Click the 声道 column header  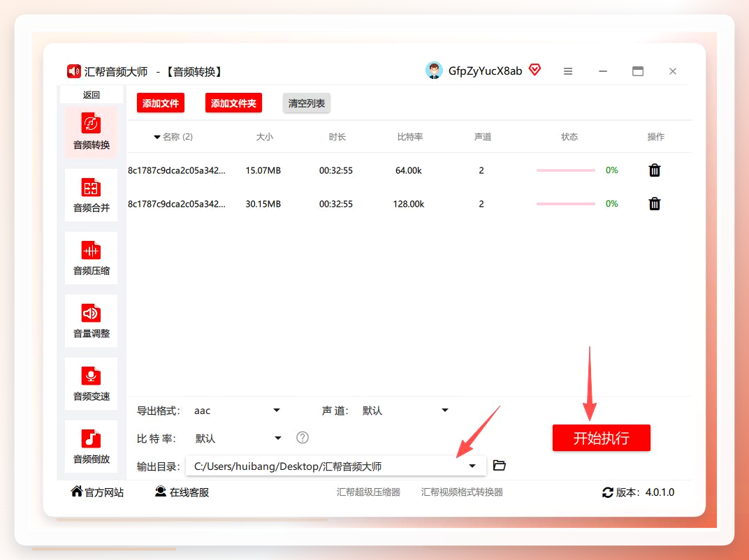click(x=483, y=137)
